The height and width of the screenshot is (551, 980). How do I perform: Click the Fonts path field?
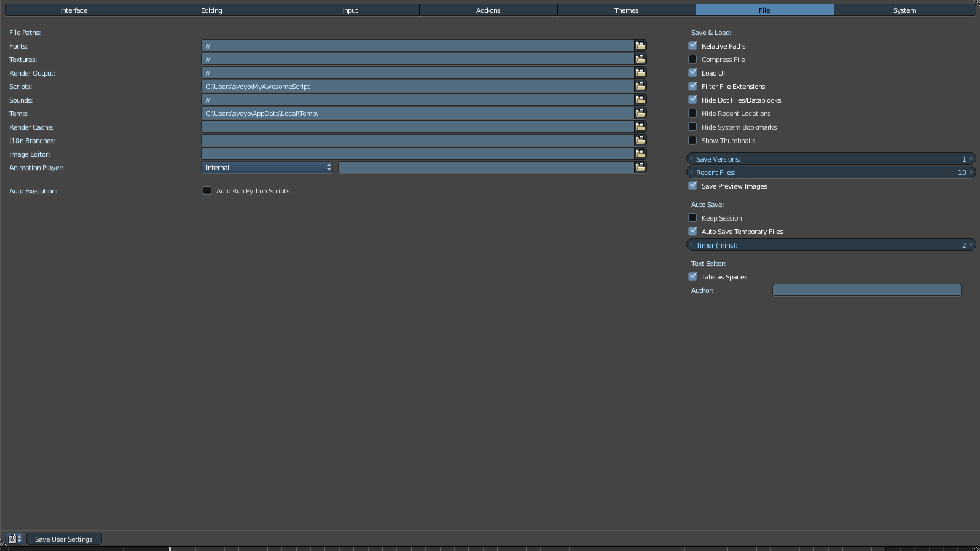pos(417,46)
